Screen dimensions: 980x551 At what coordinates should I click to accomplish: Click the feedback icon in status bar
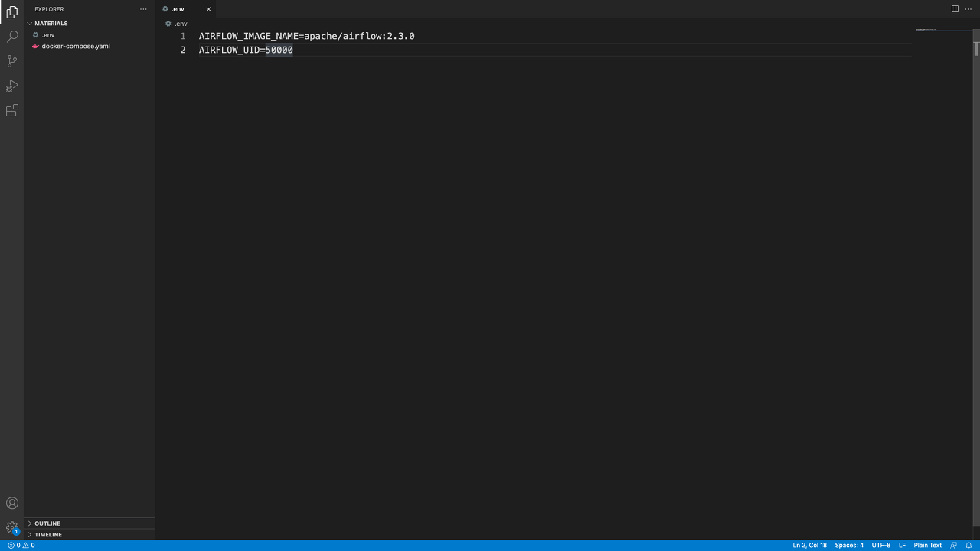click(953, 546)
